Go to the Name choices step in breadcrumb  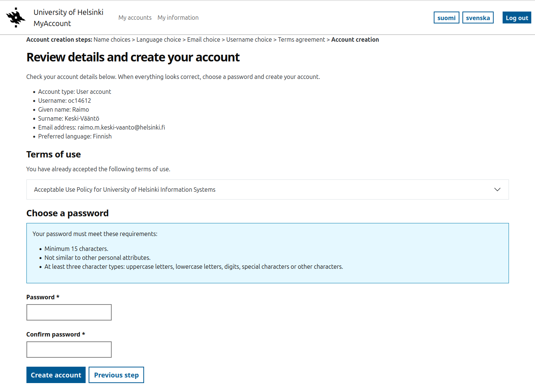point(112,39)
